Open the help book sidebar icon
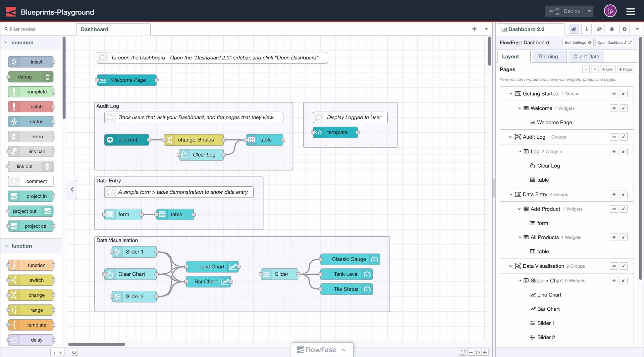644x357 pixels. click(599, 29)
